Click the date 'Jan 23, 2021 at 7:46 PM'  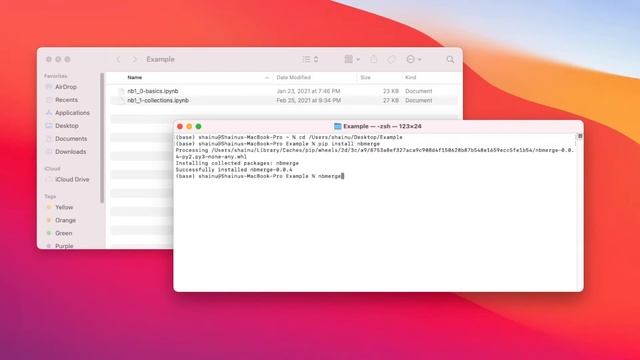(x=308, y=91)
